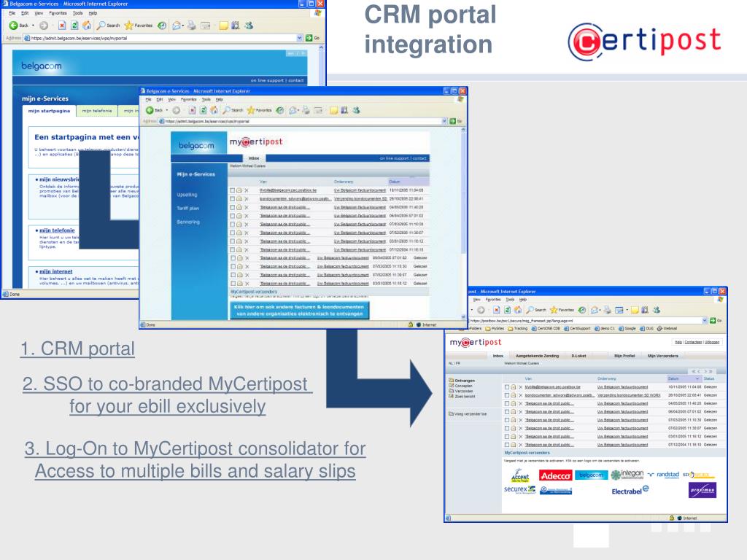Click Back arrow in the middle MyCertipost window
Viewport: 747px width, 560px height.
(x=150, y=110)
